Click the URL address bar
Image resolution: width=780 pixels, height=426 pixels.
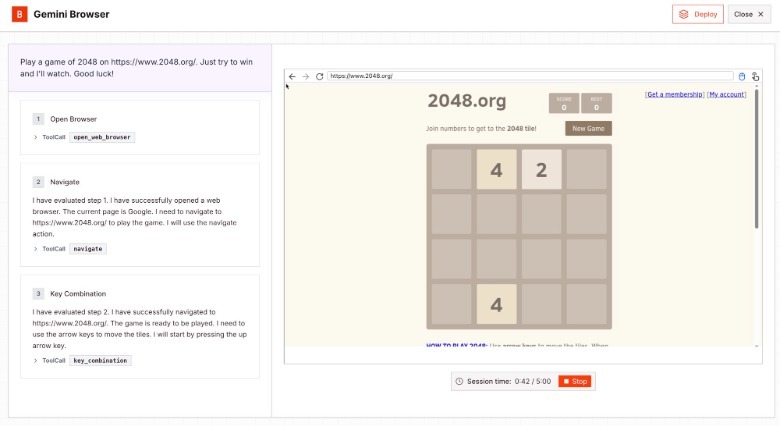(530, 76)
